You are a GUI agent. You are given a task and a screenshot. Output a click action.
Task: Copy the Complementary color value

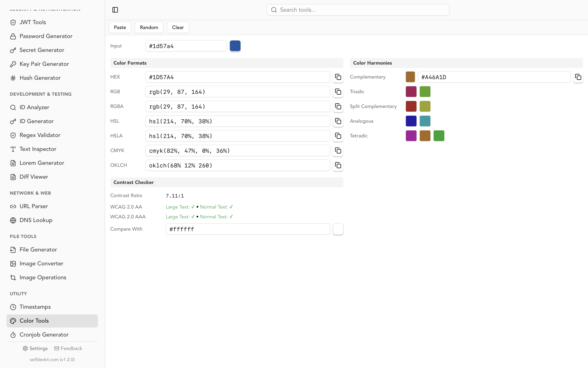(x=578, y=77)
